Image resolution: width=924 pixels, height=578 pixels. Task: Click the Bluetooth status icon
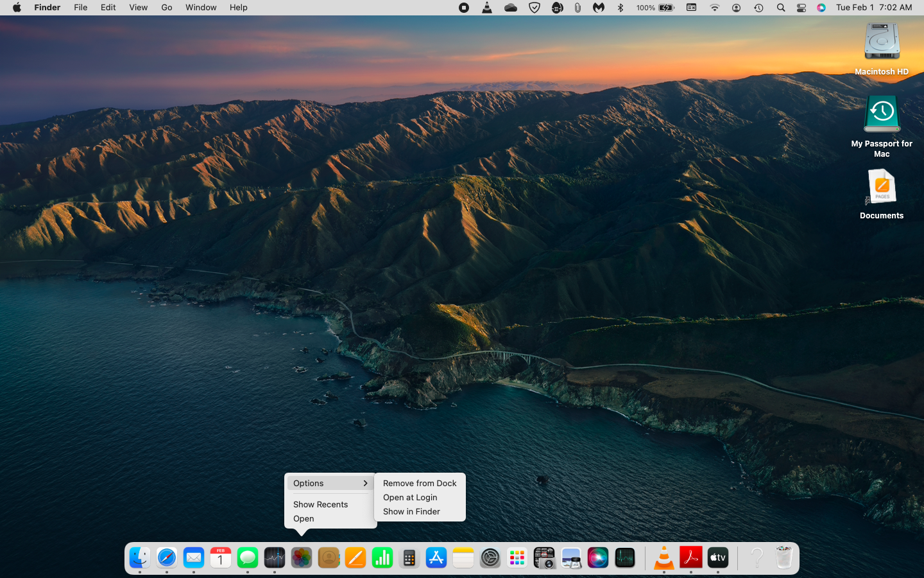pos(620,8)
